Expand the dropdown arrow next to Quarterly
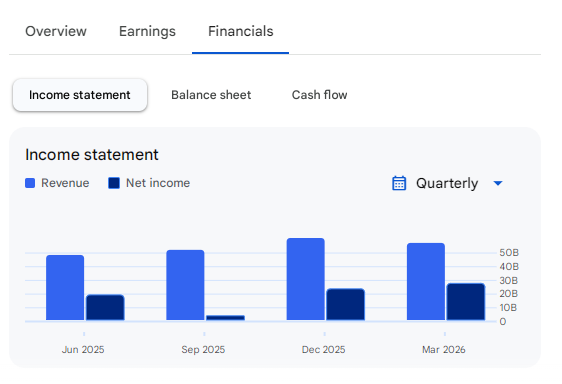562x384 pixels. pos(498,183)
